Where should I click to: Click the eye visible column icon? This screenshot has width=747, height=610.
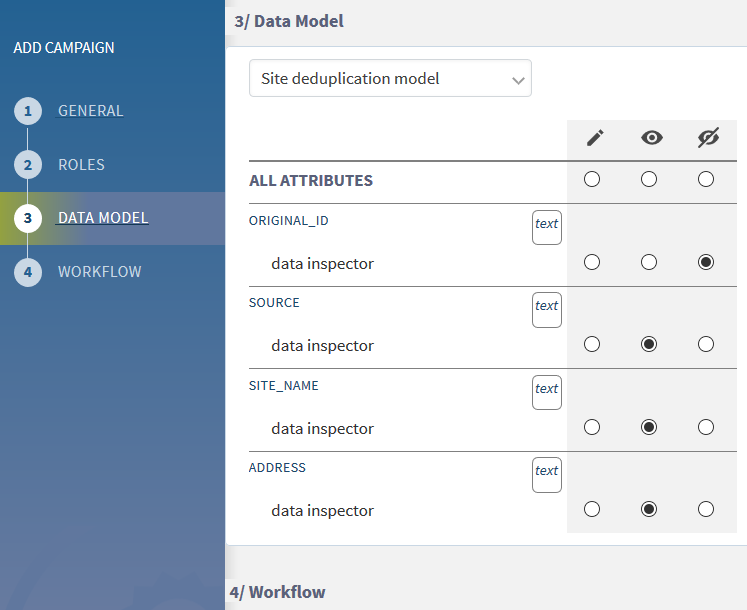[651, 138]
